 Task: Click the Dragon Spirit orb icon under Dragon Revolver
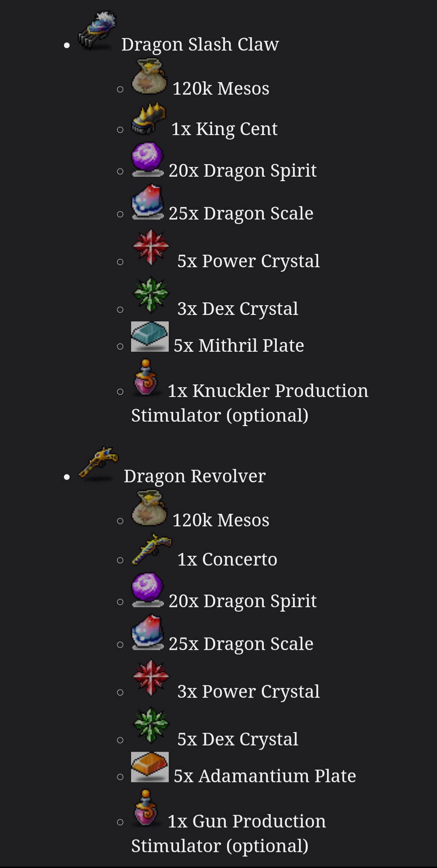pyautogui.click(x=148, y=590)
